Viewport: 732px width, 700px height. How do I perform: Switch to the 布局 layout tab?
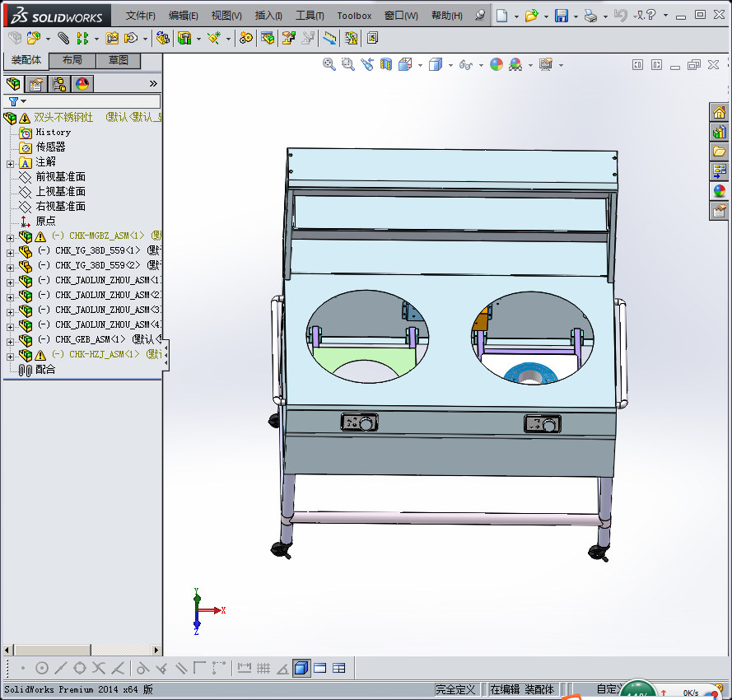click(x=72, y=60)
